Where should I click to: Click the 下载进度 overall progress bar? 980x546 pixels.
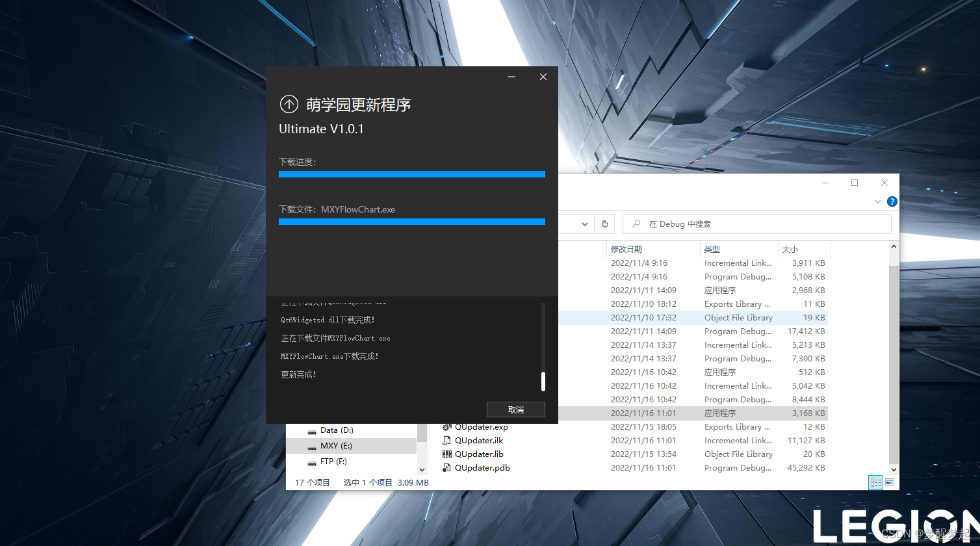(x=412, y=174)
